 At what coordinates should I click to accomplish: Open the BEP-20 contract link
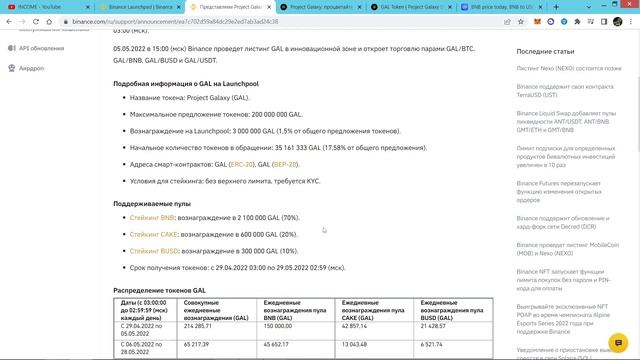[285, 164]
